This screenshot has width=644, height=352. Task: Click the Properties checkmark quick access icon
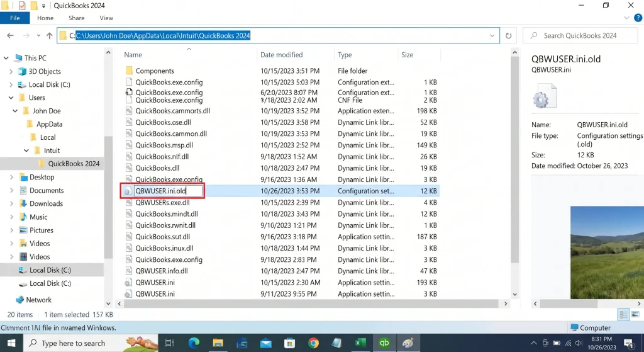pos(22,6)
